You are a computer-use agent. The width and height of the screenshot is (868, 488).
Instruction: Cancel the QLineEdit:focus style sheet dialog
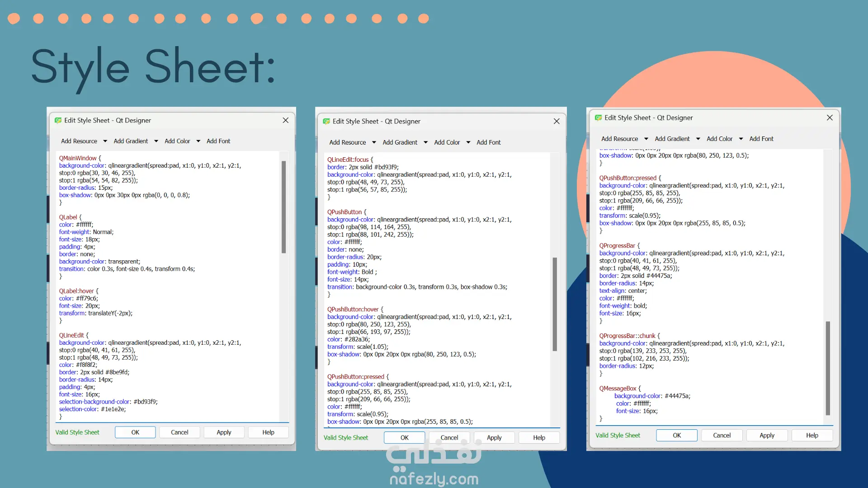449,438
